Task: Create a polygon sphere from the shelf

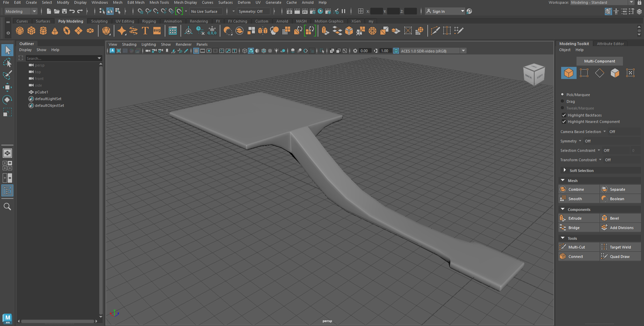Action: click(19, 31)
